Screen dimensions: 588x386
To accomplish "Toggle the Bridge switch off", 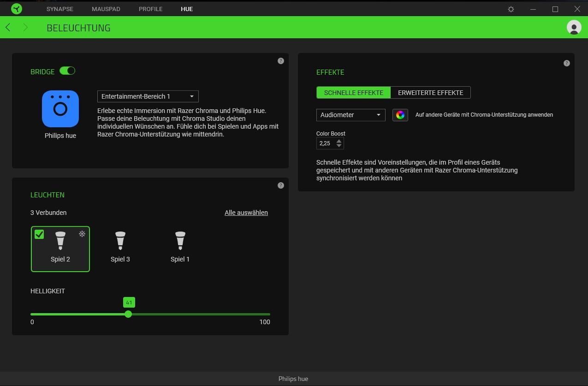I will (67, 71).
